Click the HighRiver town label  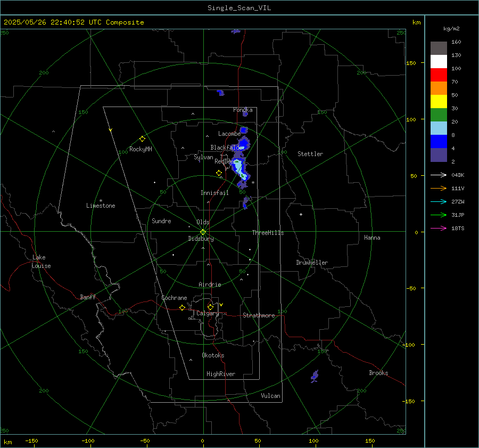(x=221, y=374)
